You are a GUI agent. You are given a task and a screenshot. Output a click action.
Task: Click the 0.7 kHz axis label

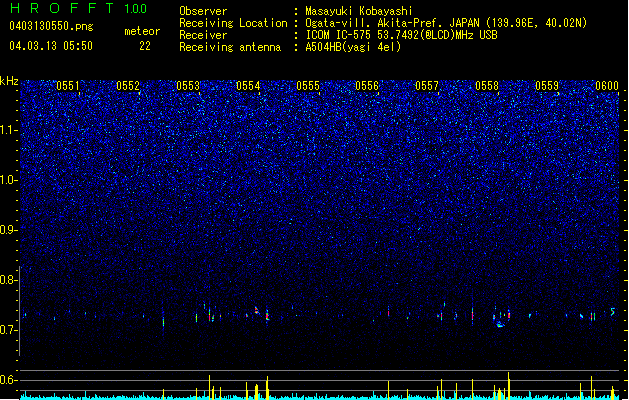pyautogui.click(x=9, y=330)
